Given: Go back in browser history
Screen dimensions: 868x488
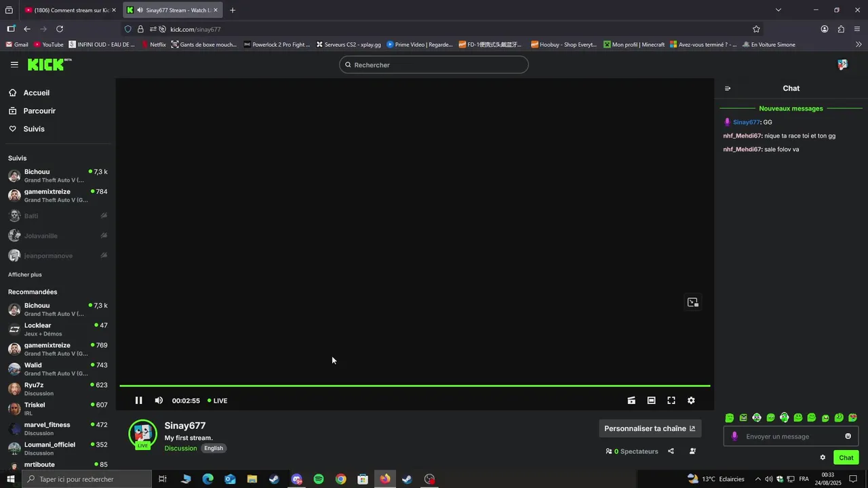Looking at the screenshot, I should point(27,29).
